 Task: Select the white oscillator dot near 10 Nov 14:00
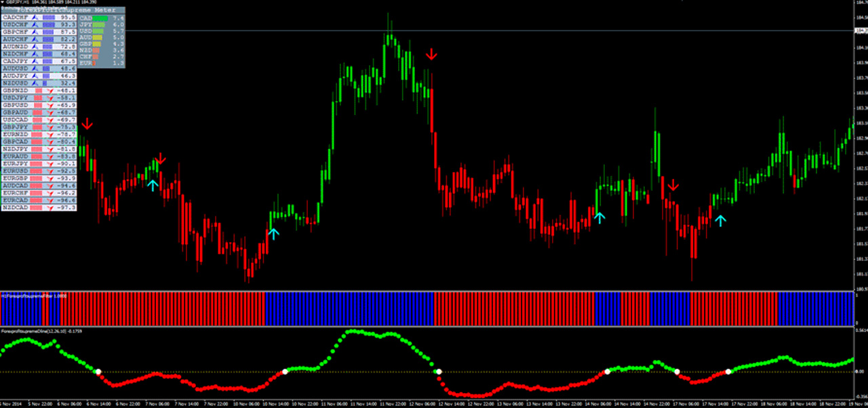(285, 371)
